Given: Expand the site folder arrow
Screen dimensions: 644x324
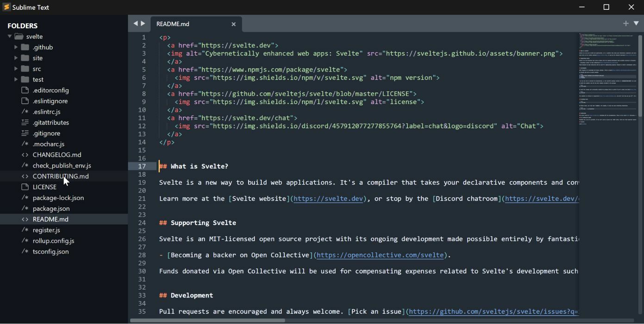Looking at the screenshot, I should click(x=16, y=58).
